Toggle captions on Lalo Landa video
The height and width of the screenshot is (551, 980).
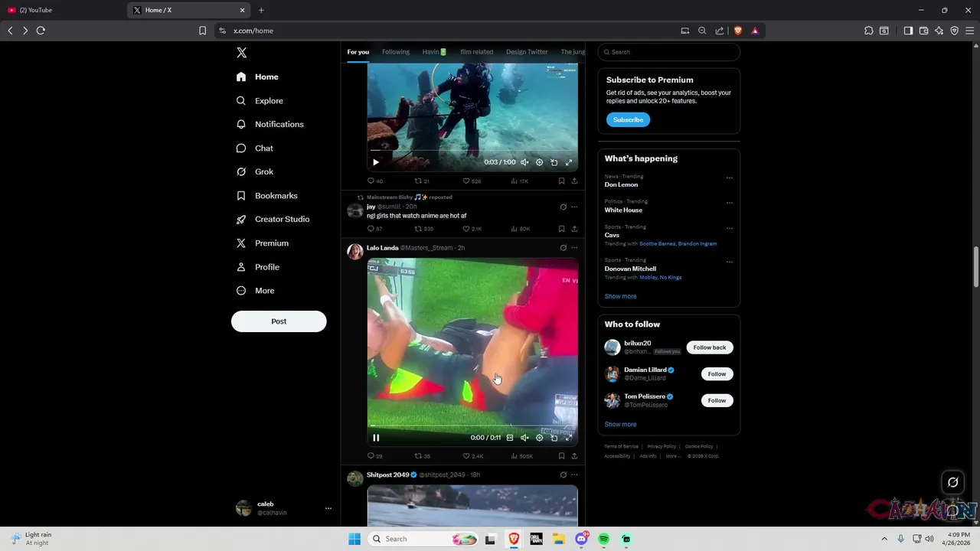[x=510, y=438]
